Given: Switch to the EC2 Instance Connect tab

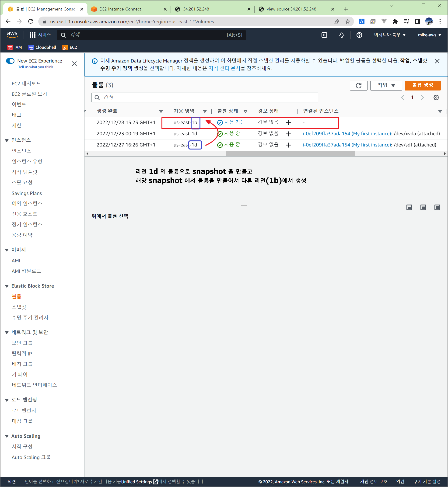Looking at the screenshot, I should pos(120,9).
